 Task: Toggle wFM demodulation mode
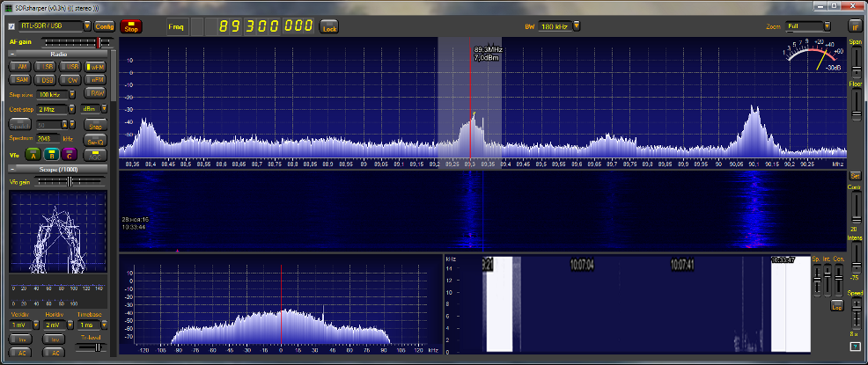pyautogui.click(x=95, y=67)
